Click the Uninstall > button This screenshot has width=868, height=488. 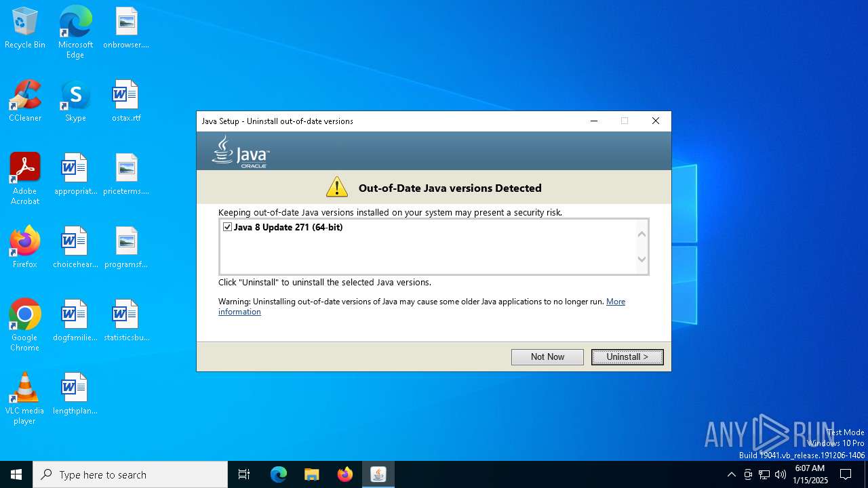[627, 357]
